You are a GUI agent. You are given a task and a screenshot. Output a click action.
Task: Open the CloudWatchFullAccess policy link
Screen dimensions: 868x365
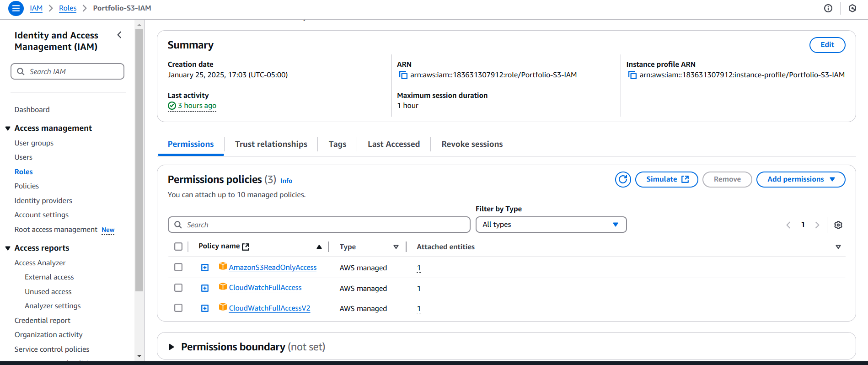tap(265, 288)
